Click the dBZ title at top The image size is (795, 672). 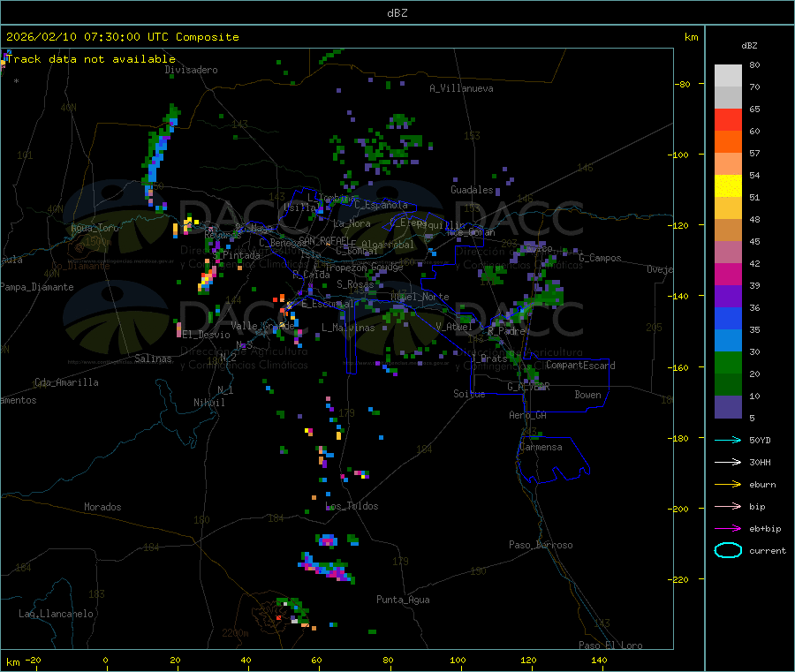click(x=397, y=13)
